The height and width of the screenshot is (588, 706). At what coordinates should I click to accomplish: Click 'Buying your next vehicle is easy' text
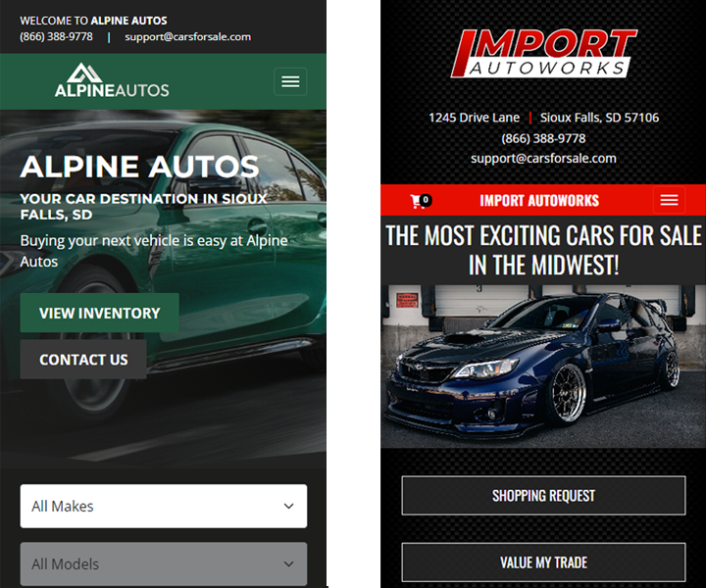[154, 251]
